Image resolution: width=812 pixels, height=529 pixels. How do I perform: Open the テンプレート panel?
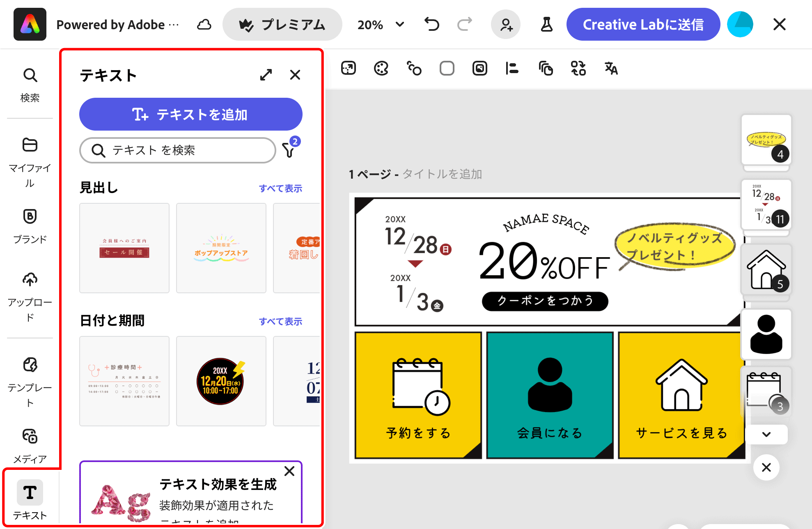(30, 378)
